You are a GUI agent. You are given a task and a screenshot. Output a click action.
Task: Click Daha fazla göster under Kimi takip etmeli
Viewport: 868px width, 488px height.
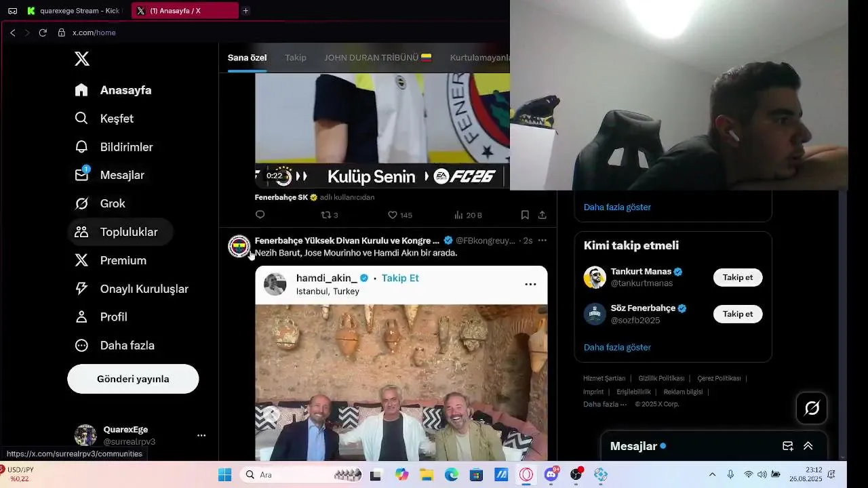[x=617, y=347]
